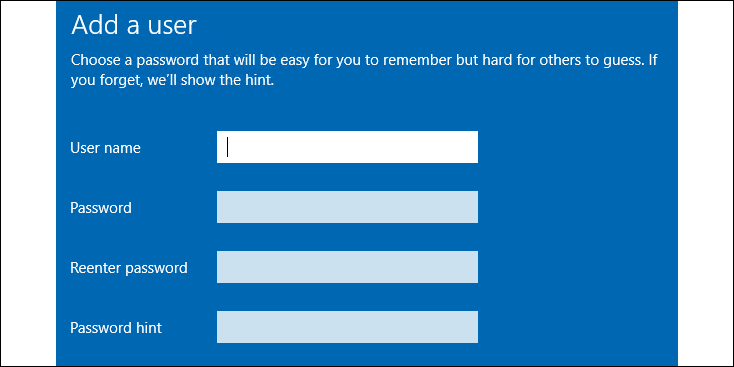Click the right end of Password hint box

tap(470, 327)
